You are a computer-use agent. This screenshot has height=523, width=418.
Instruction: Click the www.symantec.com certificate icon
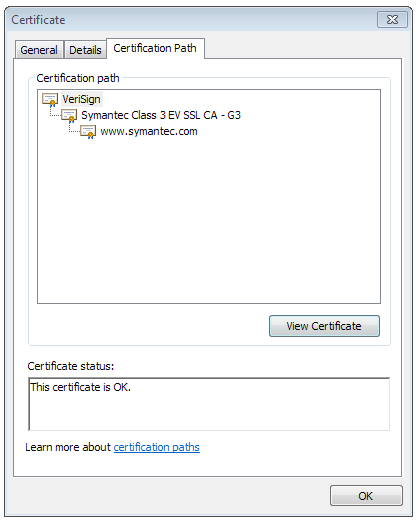tap(88, 132)
